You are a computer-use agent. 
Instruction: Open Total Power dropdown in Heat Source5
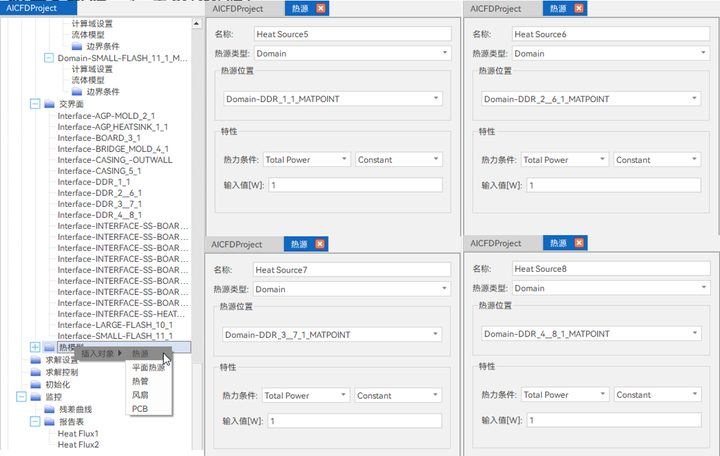click(307, 159)
